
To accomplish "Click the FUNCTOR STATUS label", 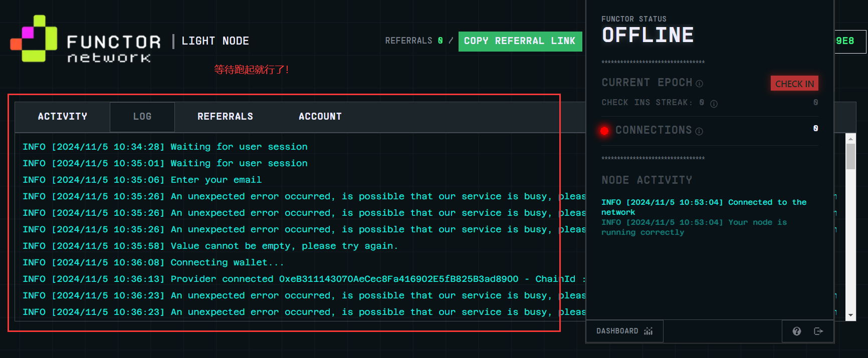I will pos(634,19).
